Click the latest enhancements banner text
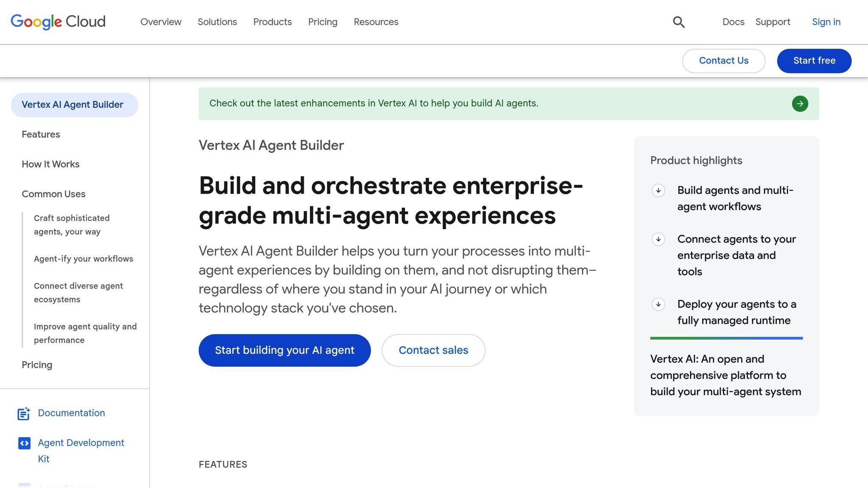This screenshot has height=488, width=868. [374, 103]
